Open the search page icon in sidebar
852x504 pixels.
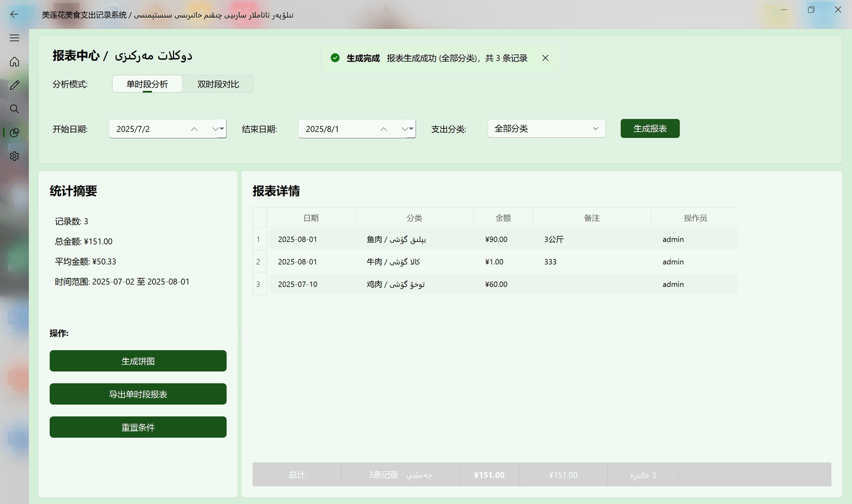click(14, 109)
